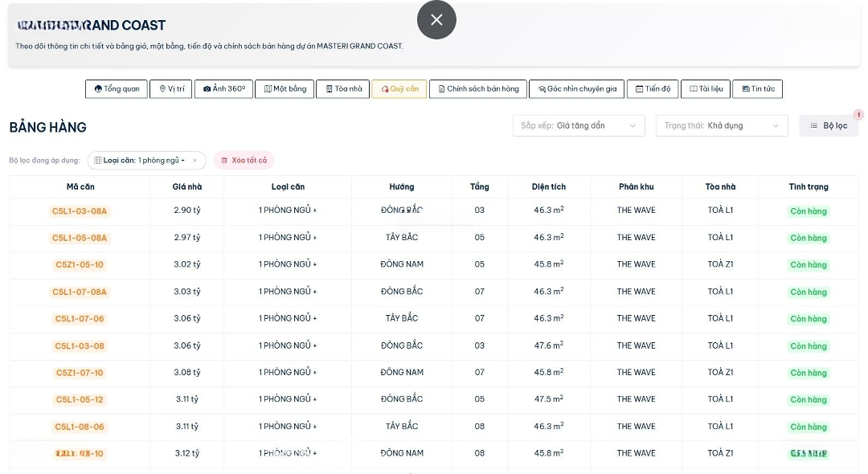The image size is (868, 474).
Task: Open the Tài liệu tab
Action: (706, 89)
